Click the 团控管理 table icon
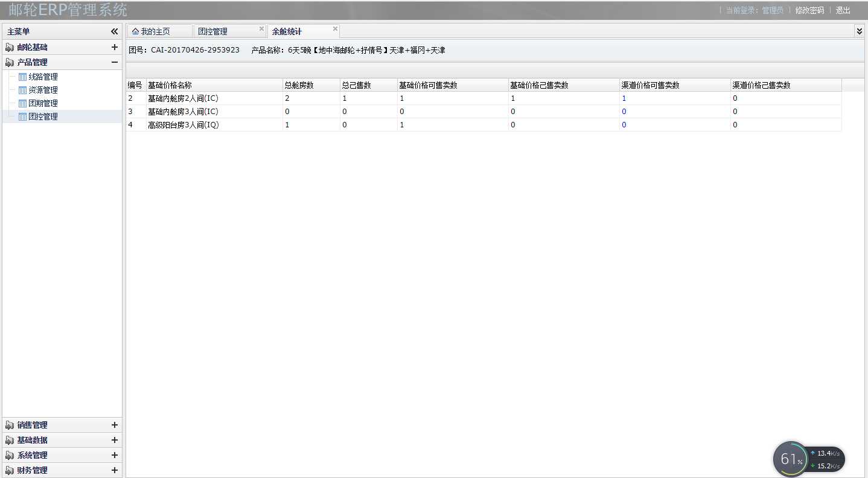The height and width of the screenshot is (478, 868). click(22, 116)
